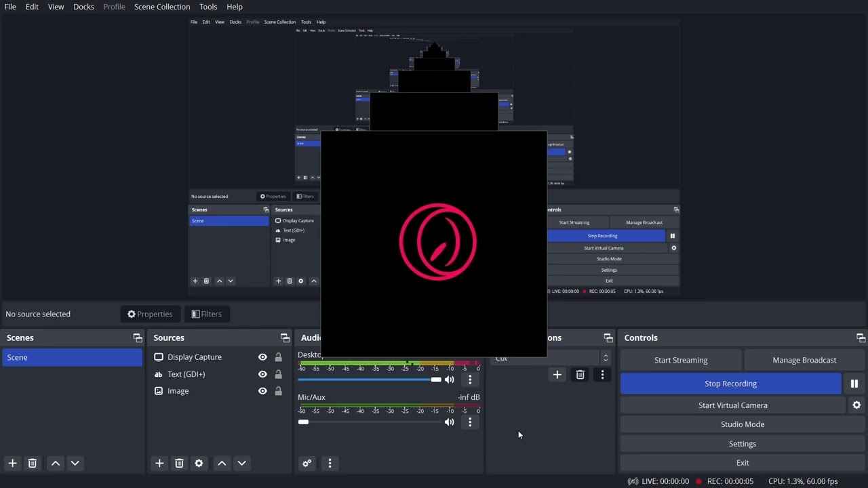The width and height of the screenshot is (868, 488).
Task: Remove selected source using Sources trash icon
Action: point(179,463)
